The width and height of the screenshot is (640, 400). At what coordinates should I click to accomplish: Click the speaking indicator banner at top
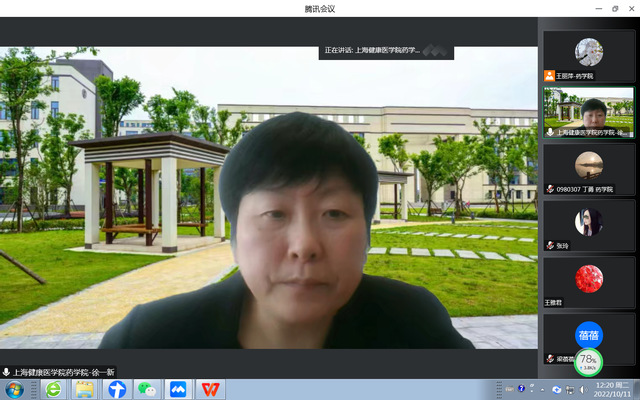[385, 50]
